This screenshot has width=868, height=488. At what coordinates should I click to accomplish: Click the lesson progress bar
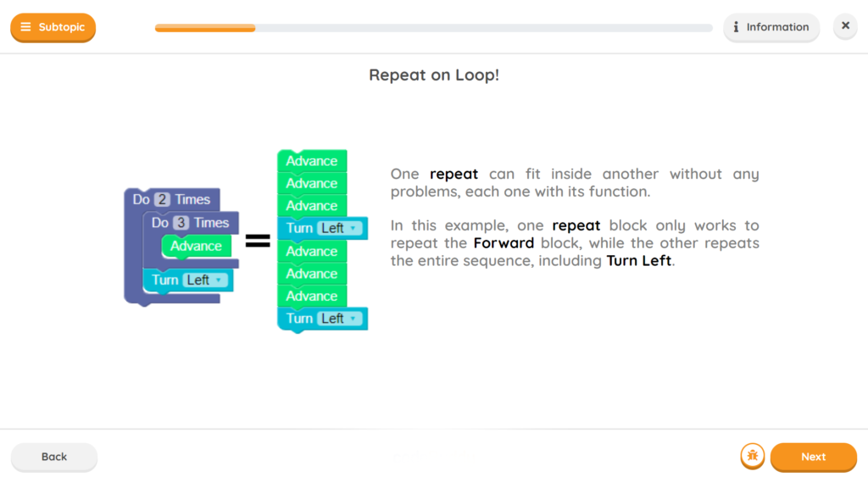pyautogui.click(x=433, y=28)
